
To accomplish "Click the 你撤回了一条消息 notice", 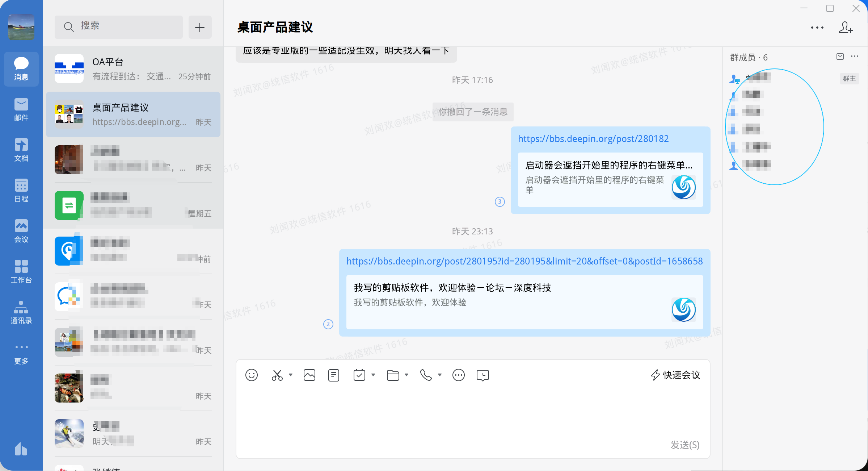I will point(473,112).
